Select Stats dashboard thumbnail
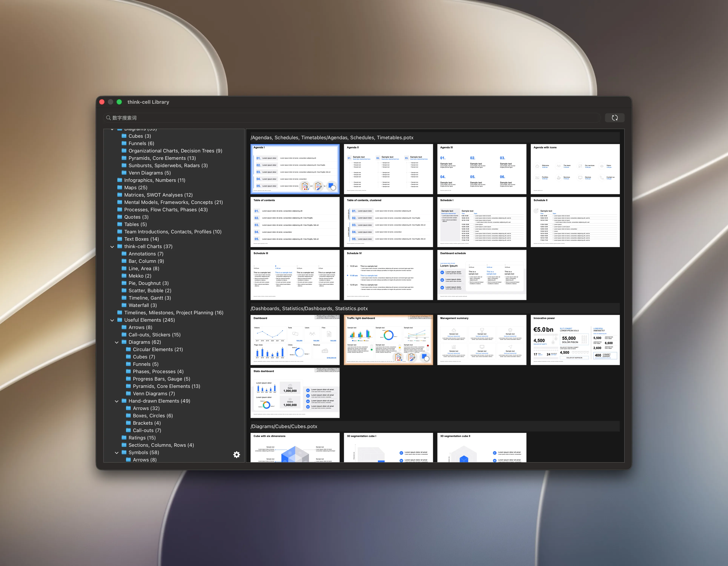This screenshot has height=566, width=728. pos(295,393)
